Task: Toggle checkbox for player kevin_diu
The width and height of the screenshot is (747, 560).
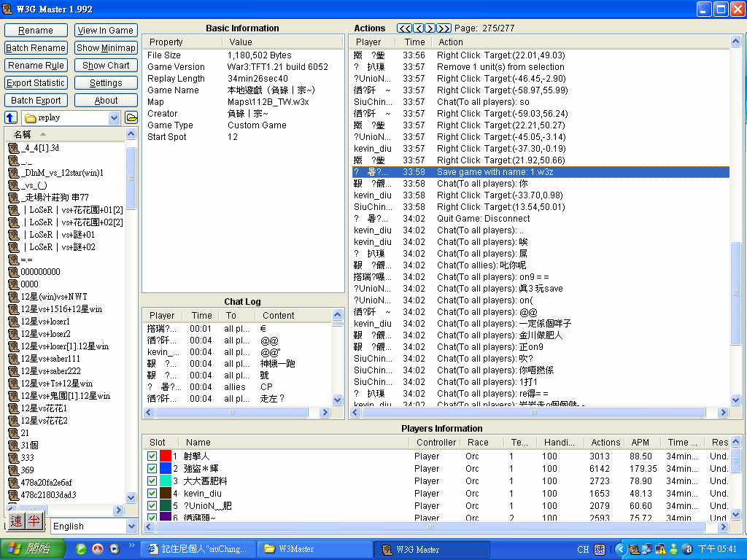Action: click(x=152, y=494)
